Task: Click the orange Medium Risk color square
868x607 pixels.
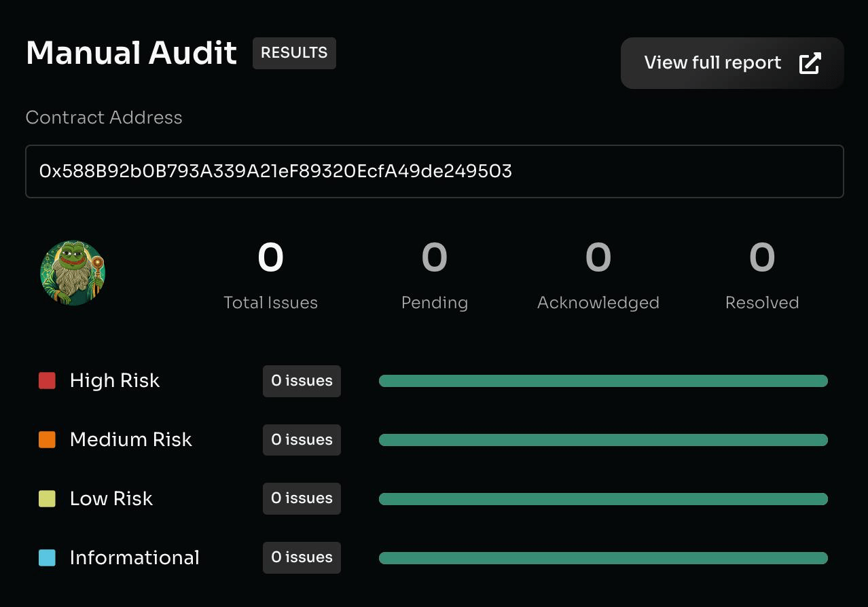Action: point(47,440)
